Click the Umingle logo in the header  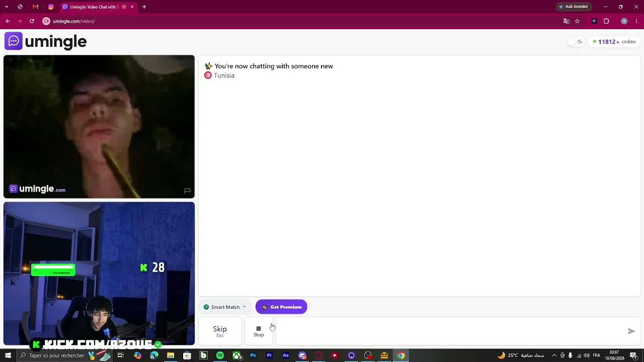coord(46,41)
